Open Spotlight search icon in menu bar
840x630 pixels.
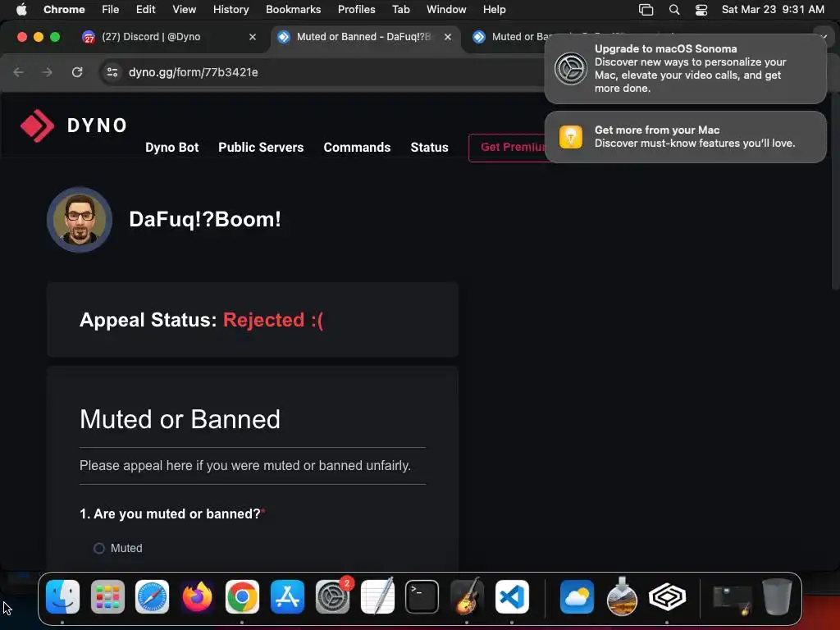click(x=674, y=10)
